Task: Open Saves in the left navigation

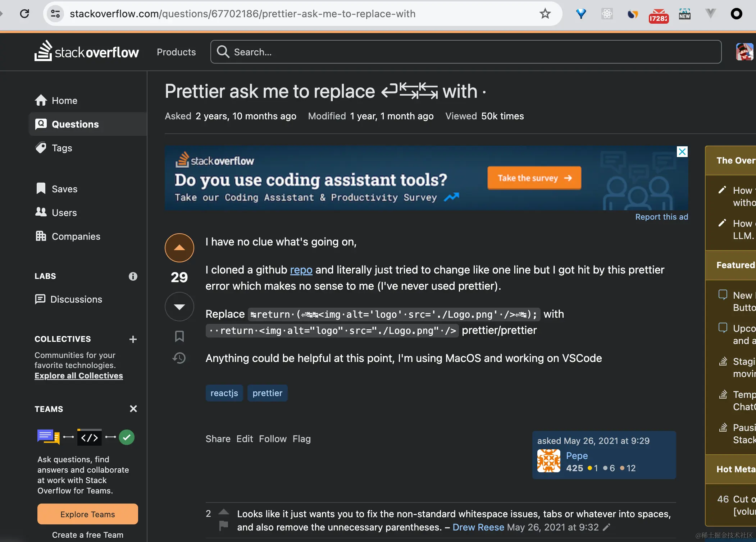Action: tap(64, 189)
